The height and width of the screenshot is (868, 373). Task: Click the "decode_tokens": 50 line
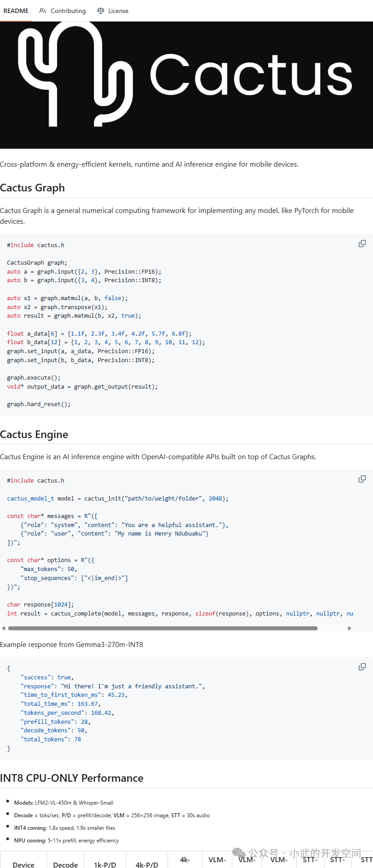54,731
